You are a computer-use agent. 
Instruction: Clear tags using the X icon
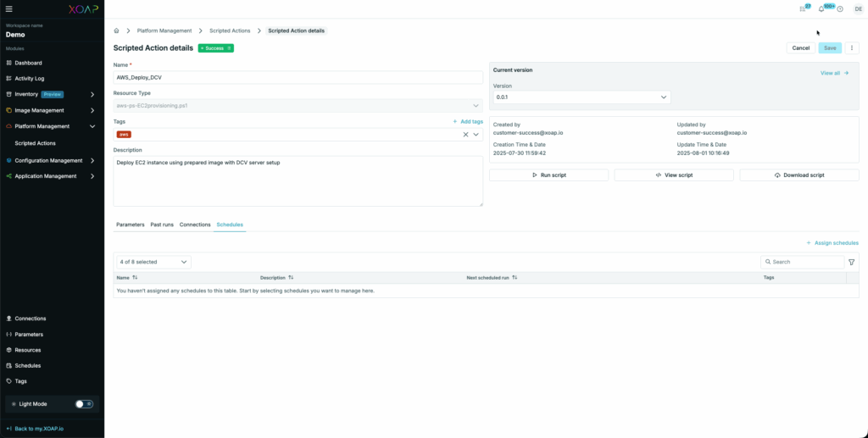point(465,135)
